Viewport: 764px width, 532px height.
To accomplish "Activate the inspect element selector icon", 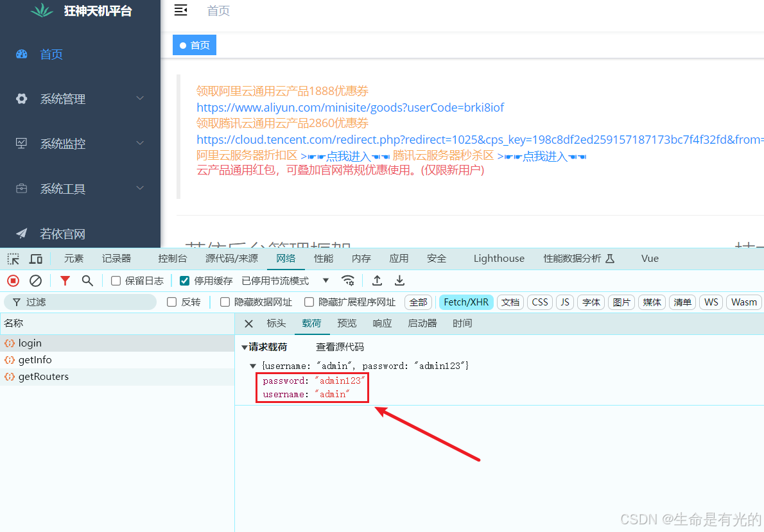I will tap(13, 259).
